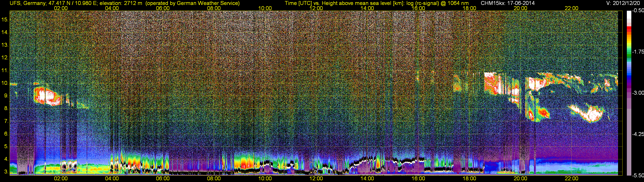
Task: Click the "08:00" label on the top time axis
Action: pos(214,8)
